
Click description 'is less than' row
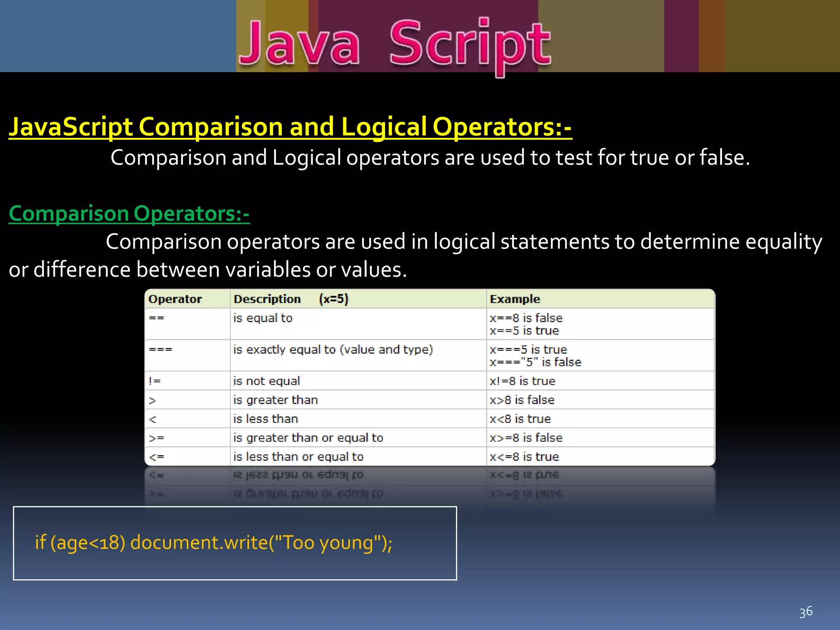(266, 419)
